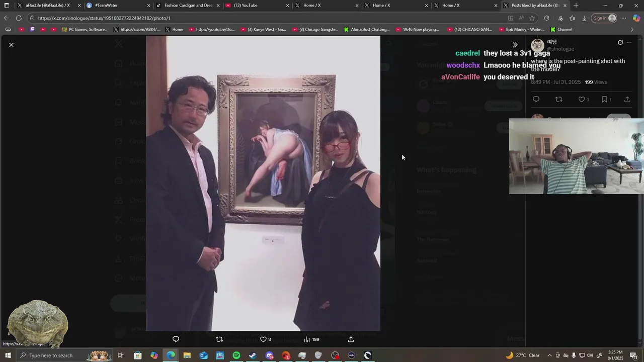Image resolution: width=644 pixels, height=362 pixels.
Task: Switch to the Posts liked by aFlaxLife tab
Action: pyautogui.click(x=535, y=6)
